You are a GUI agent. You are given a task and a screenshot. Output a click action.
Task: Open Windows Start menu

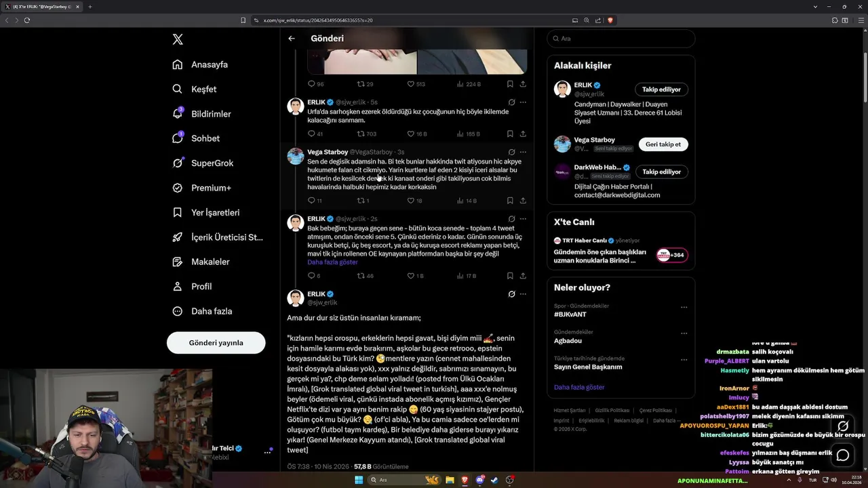click(x=359, y=480)
